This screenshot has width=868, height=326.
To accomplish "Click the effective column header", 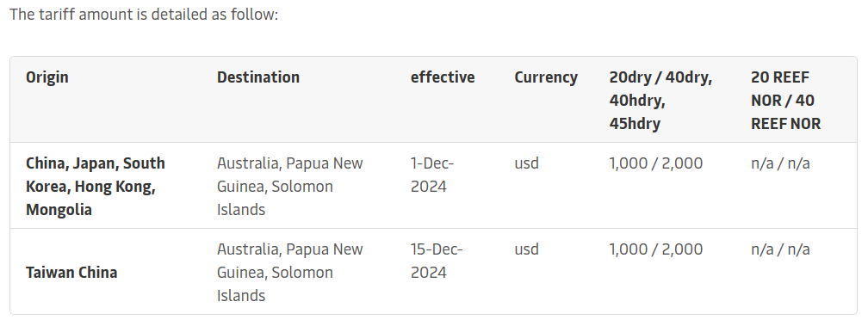I will (443, 77).
